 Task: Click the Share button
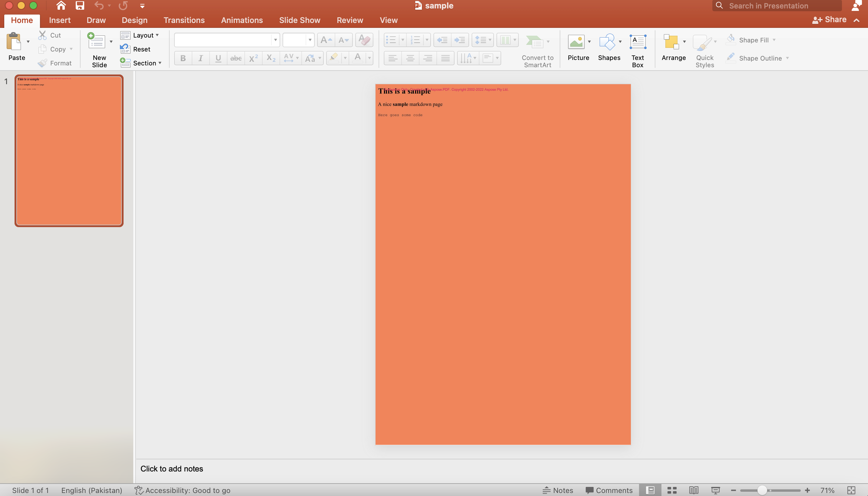point(830,19)
